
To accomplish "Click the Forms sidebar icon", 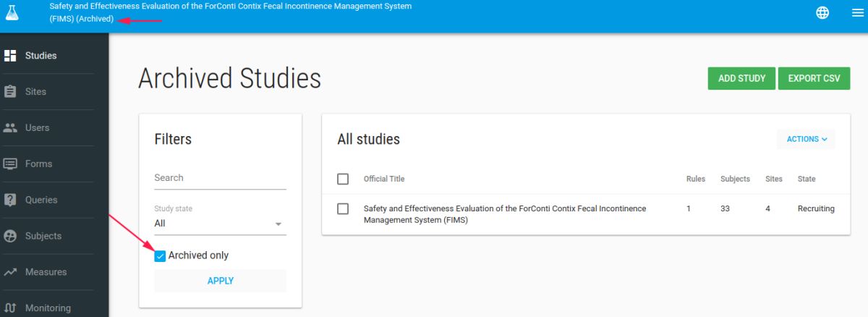I will tap(10, 164).
